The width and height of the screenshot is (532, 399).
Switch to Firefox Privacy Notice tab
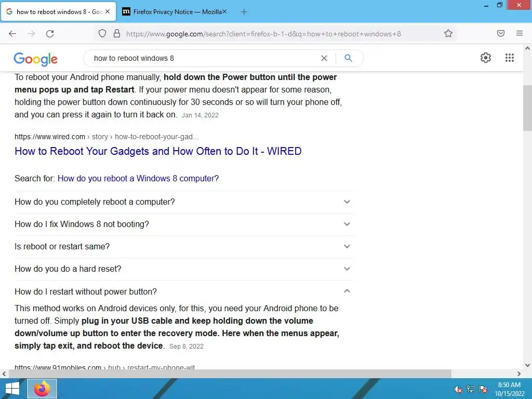[174, 11]
